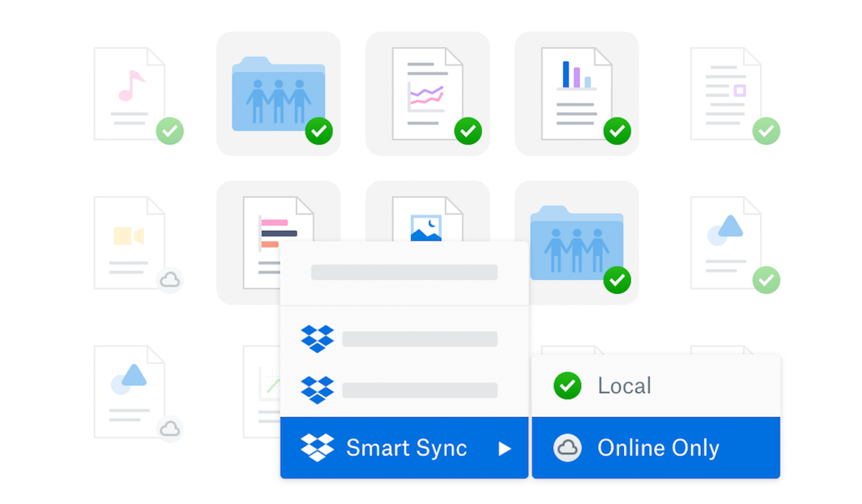This screenshot has height=504, width=862.
Task: Click the first Dropbox menu item placeholder bar
Action: coord(420,339)
